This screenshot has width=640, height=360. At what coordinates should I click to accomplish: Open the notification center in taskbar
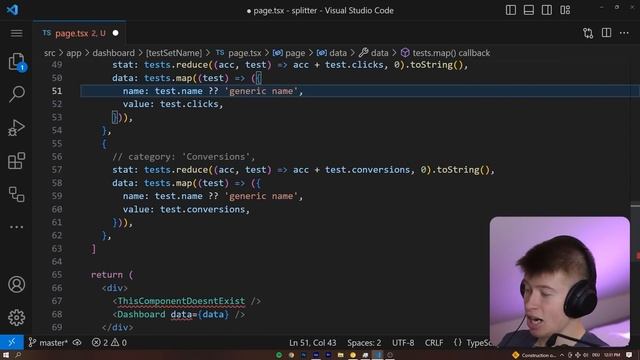click(629, 355)
